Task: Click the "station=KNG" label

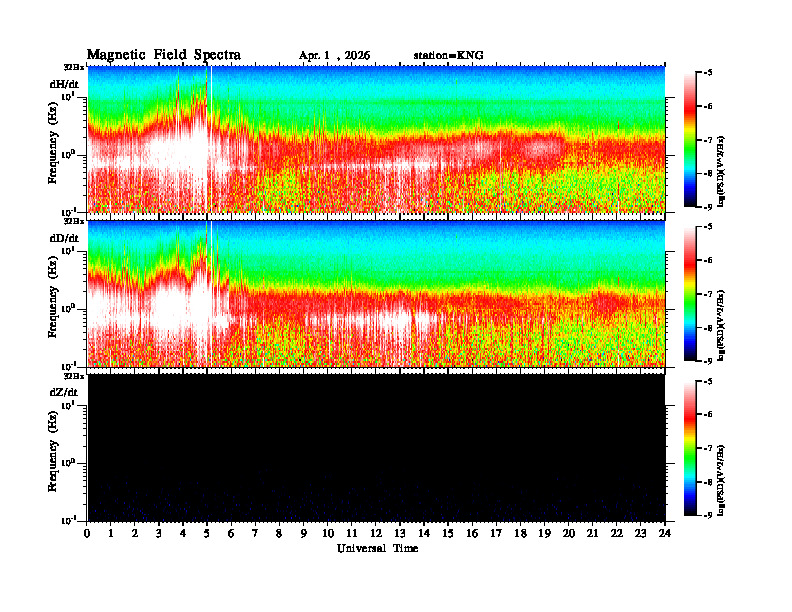Action: tap(449, 56)
